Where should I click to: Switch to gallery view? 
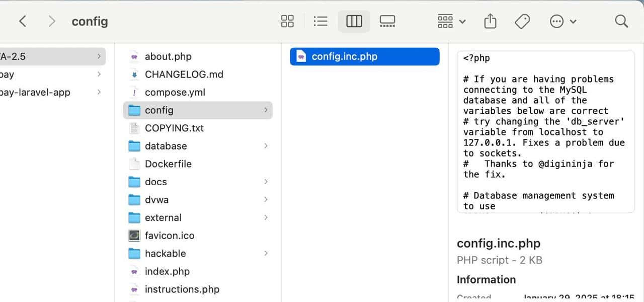387,21
